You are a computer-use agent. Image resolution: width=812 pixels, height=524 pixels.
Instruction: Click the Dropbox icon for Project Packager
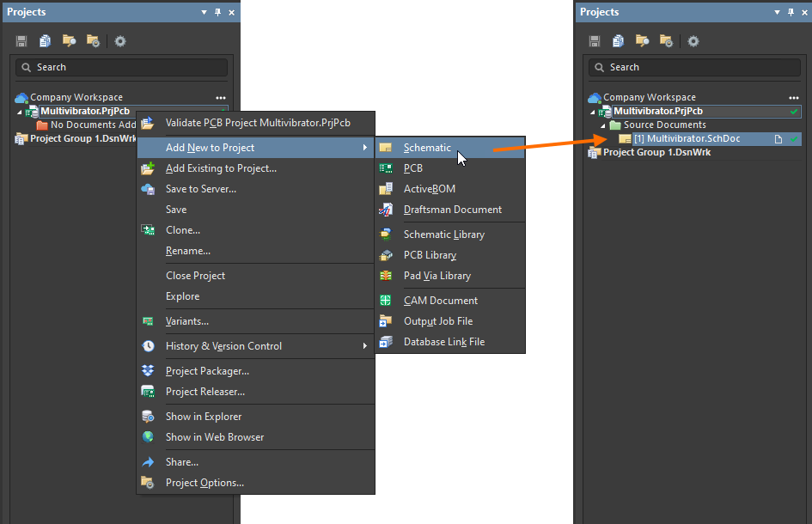pyautogui.click(x=148, y=371)
